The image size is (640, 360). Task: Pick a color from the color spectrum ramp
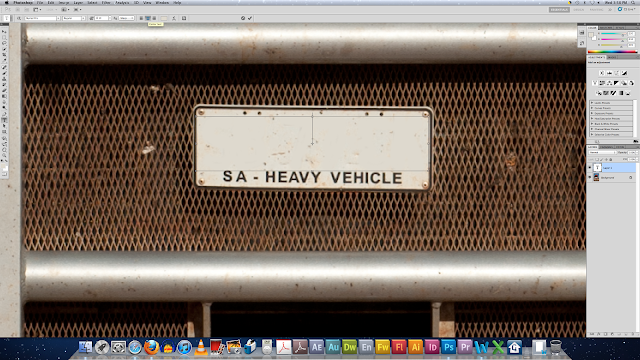(612, 52)
